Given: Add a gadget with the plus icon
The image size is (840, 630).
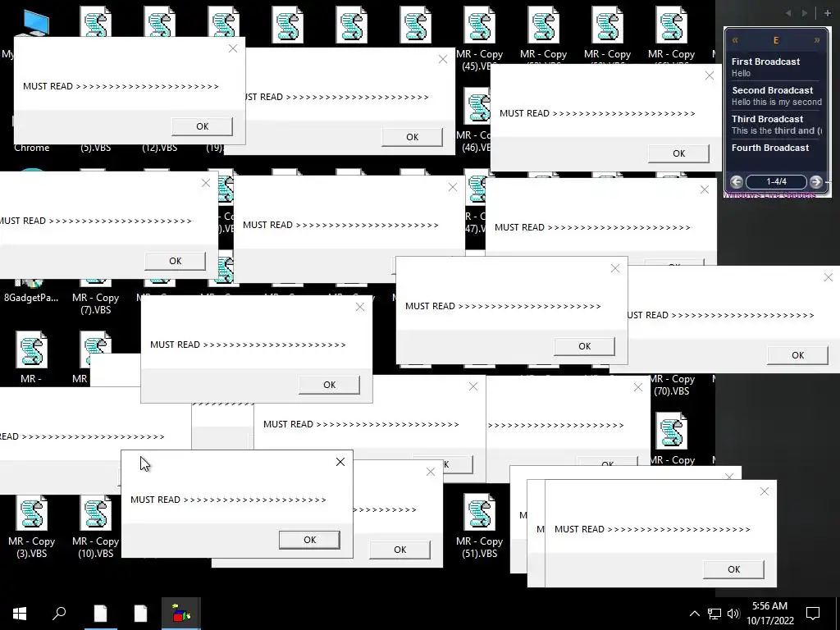Looking at the screenshot, I should tap(827, 13).
